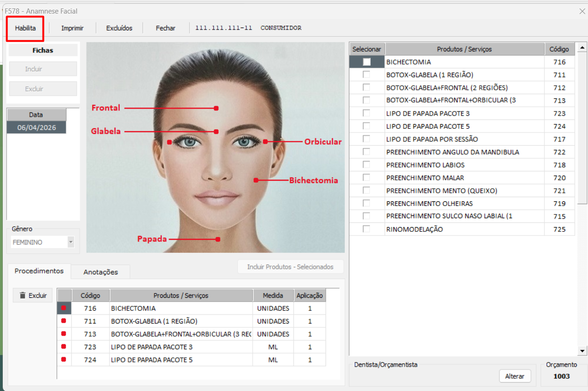Click ML cell in row 723

click(x=273, y=347)
